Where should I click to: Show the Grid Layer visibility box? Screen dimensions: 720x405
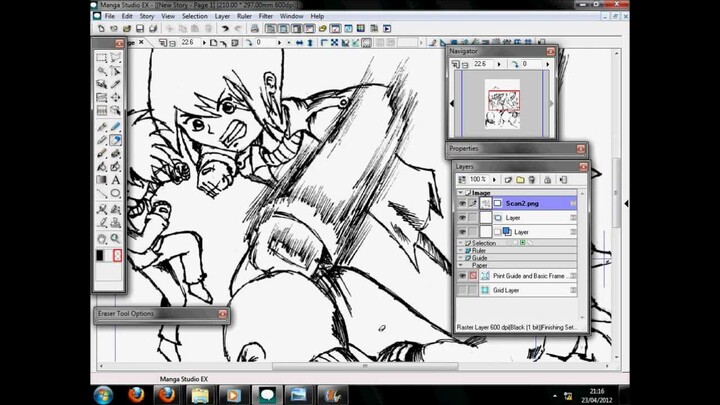point(462,290)
